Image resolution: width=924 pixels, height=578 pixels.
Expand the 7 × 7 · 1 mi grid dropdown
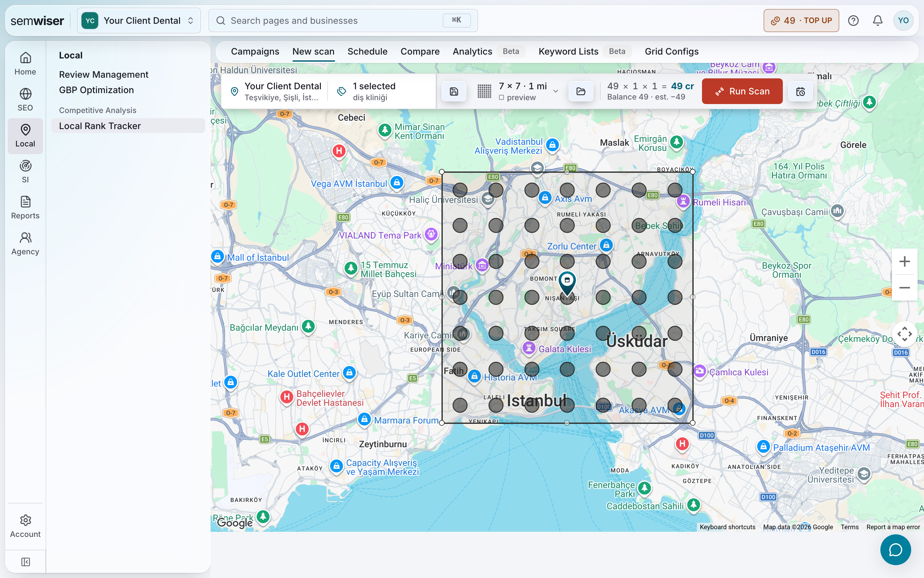pos(518,92)
